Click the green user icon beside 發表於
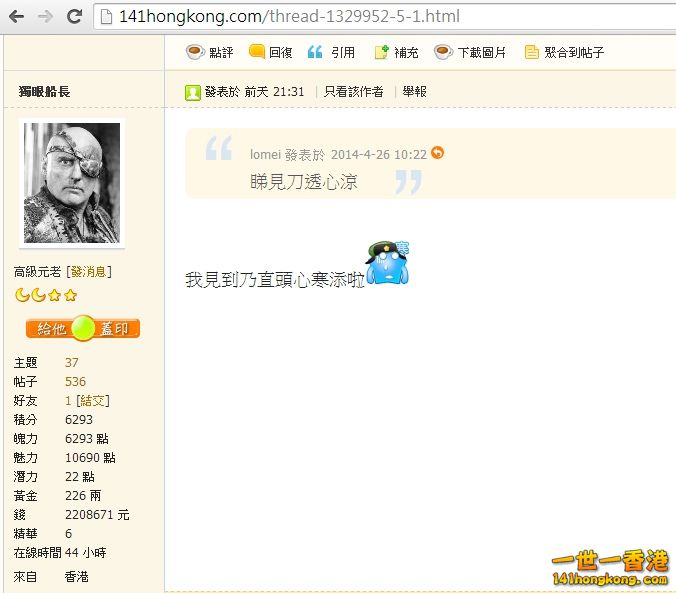Screen dimensions: 676x593 coord(193,92)
